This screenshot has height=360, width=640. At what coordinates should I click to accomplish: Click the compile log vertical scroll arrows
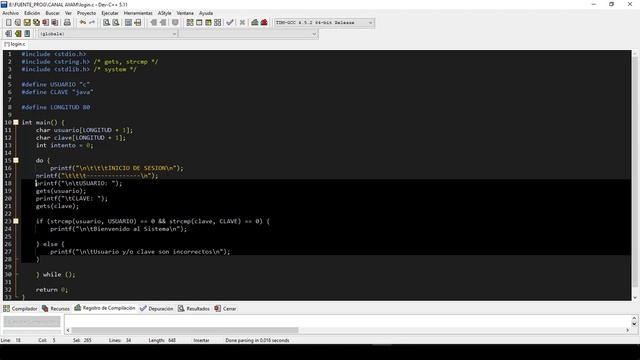[634, 321]
